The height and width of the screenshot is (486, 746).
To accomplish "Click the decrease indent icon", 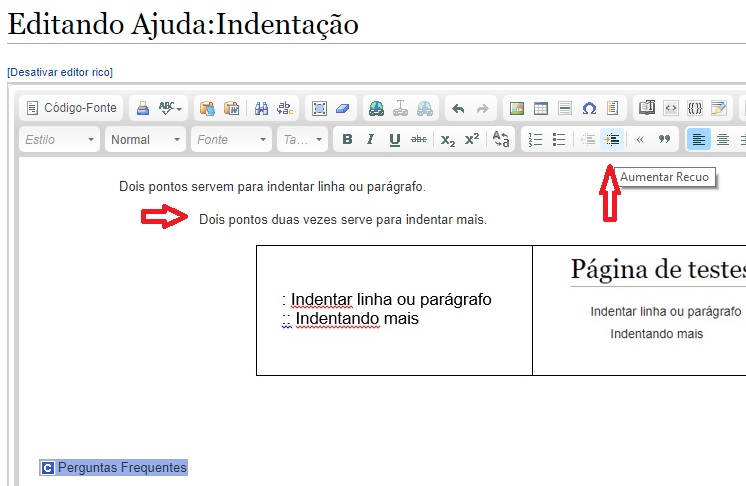I will pos(588,139).
